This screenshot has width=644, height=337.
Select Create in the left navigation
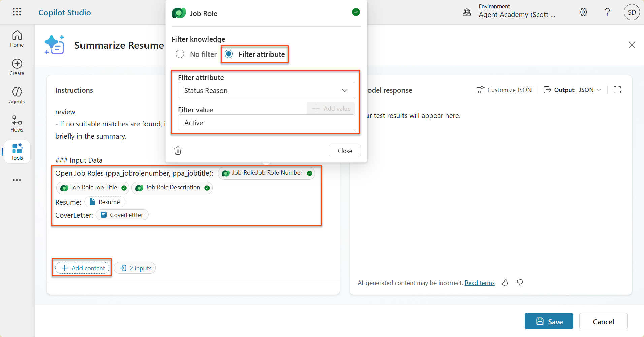click(17, 67)
